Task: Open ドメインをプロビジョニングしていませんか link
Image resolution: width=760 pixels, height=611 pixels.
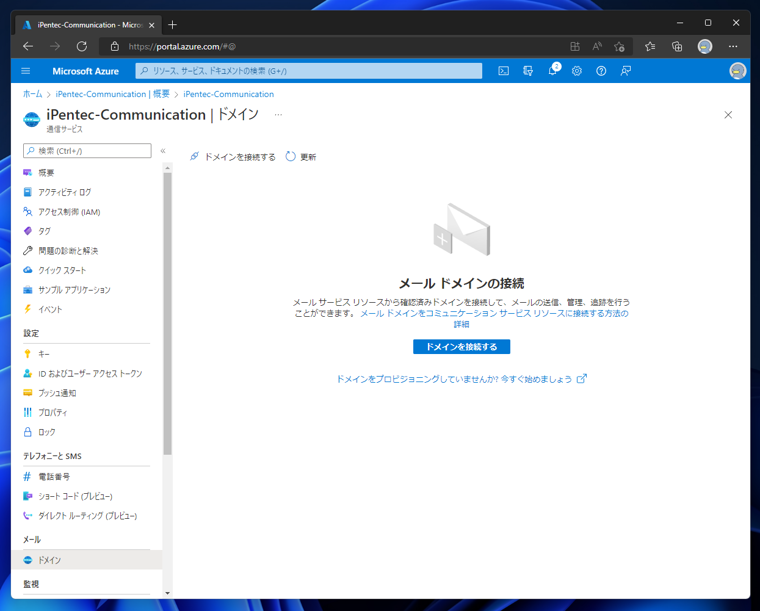Action: tap(462, 379)
